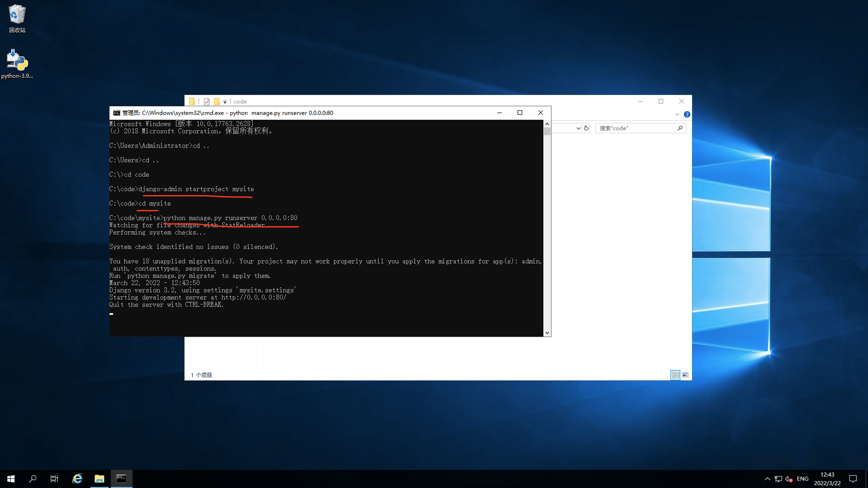Open the clock showing 12:43
Viewport: 868px width, 488px height.
pos(827,479)
